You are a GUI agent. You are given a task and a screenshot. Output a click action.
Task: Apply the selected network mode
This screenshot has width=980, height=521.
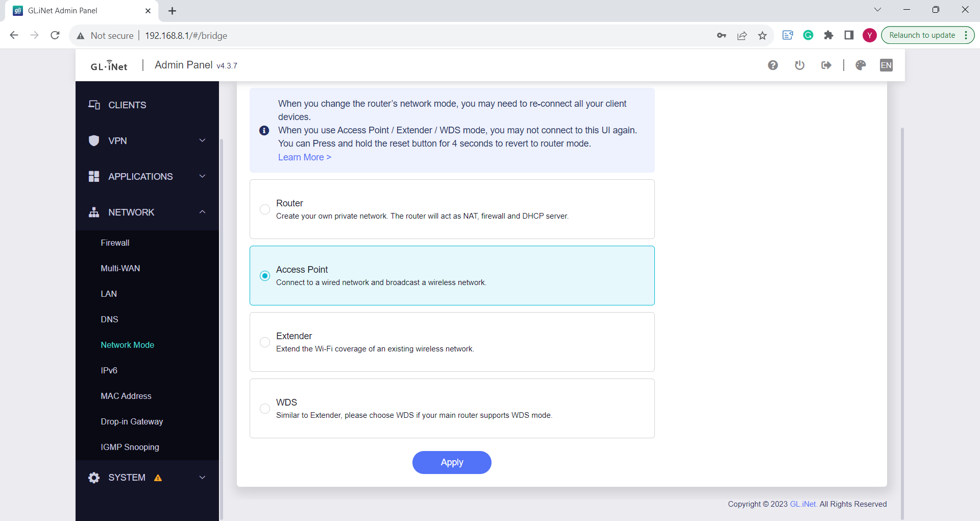[x=451, y=462]
